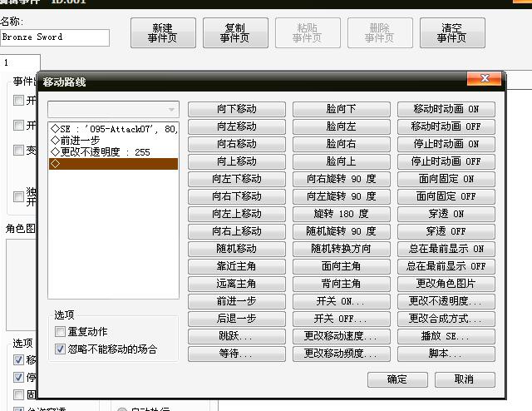532x411 pixels.
Task: Select the highlighted empty route row
Action: click(113, 164)
